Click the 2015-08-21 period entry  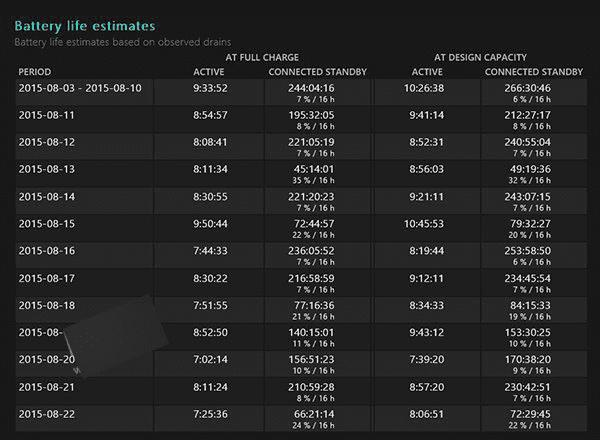(x=47, y=385)
